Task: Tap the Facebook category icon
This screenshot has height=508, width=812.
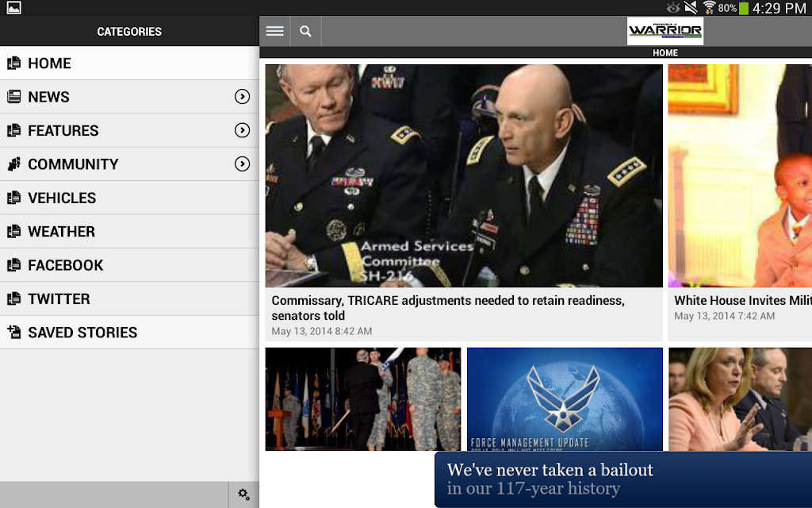Action: coord(14,265)
